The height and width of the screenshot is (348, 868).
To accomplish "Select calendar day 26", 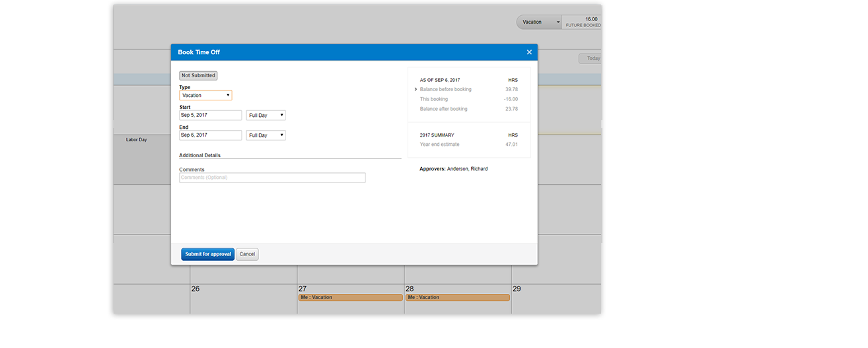I will 196,289.
